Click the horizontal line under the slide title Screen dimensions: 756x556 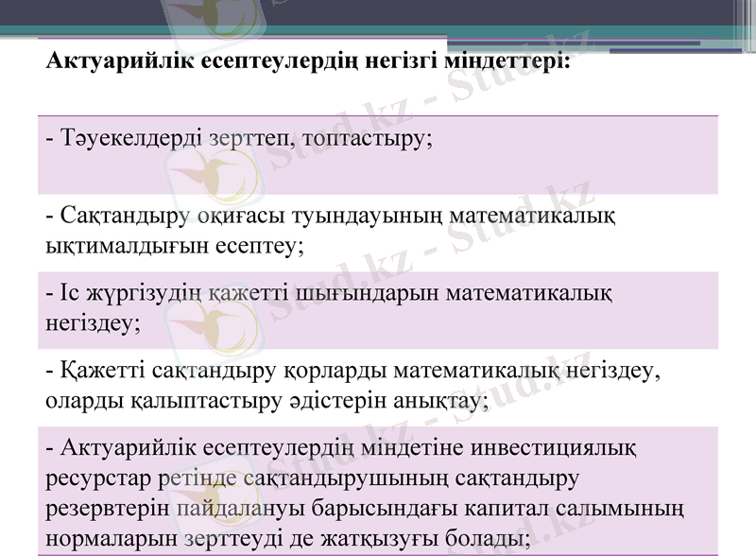pos(378,113)
